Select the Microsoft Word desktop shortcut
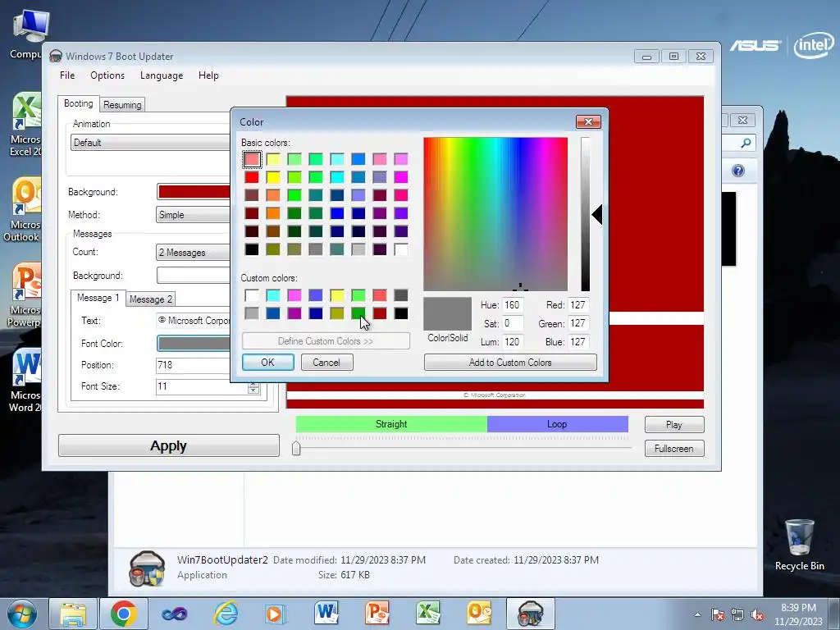The height and width of the screenshot is (630, 840). 24,381
